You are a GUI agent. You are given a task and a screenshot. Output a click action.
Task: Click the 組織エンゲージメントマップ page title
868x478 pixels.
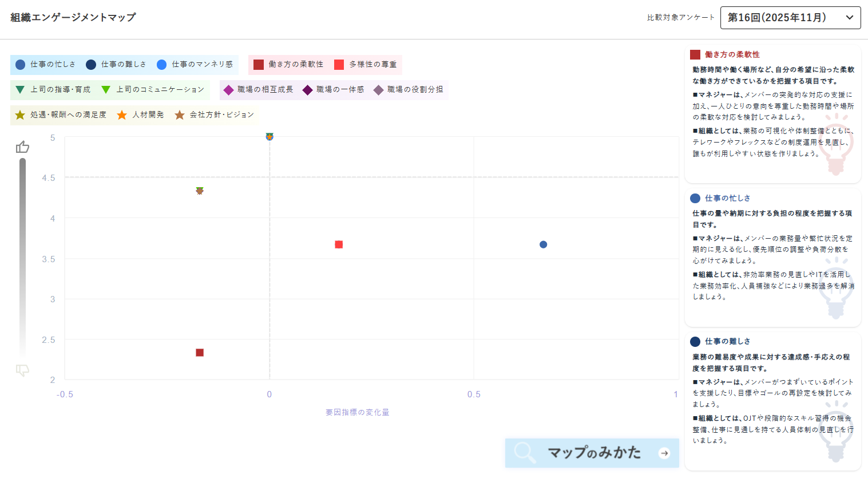coord(73,18)
